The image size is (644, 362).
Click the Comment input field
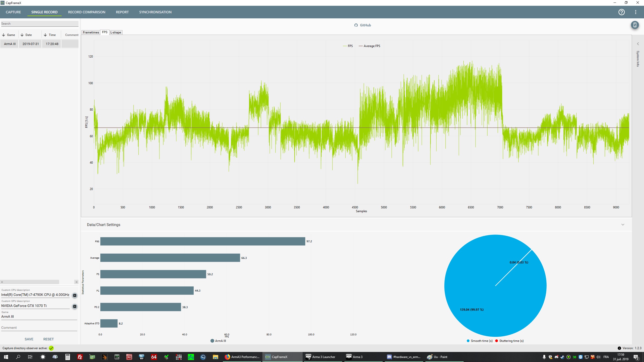point(39,328)
